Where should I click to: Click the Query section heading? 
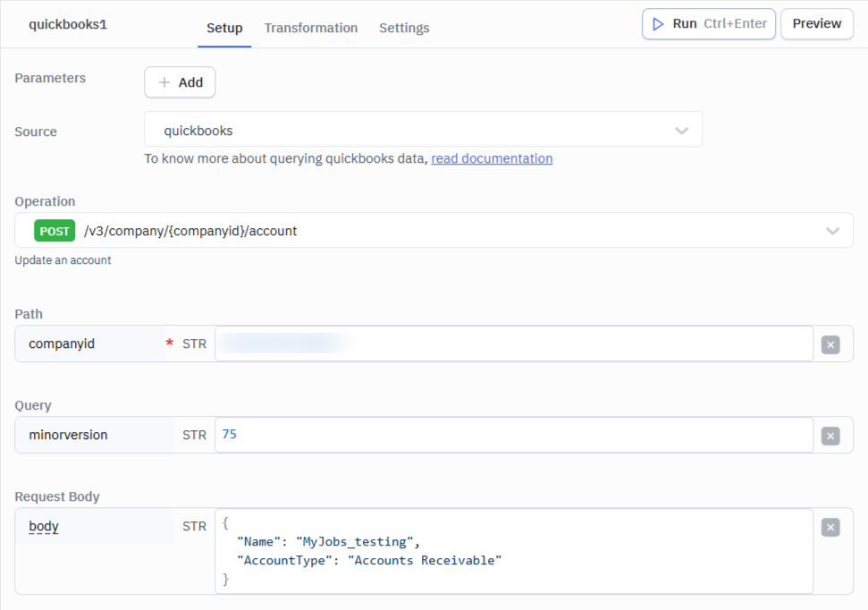tap(33, 405)
